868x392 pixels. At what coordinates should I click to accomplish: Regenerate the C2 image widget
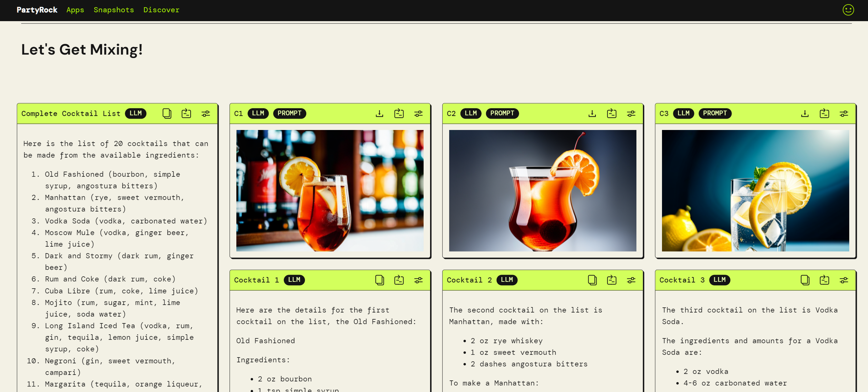[x=612, y=113]
